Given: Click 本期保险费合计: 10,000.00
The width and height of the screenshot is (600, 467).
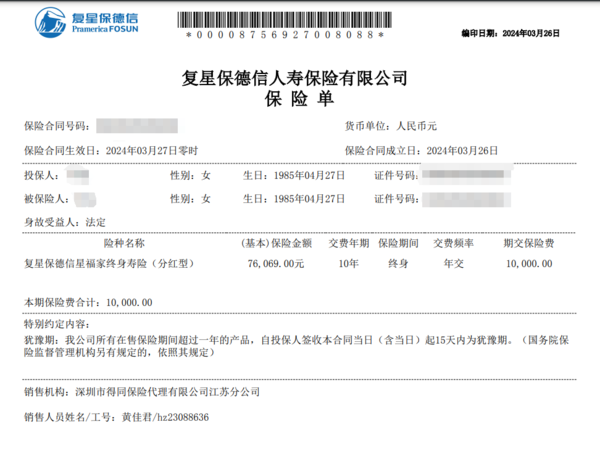Looking at the screenshot, I should [88, 303].
